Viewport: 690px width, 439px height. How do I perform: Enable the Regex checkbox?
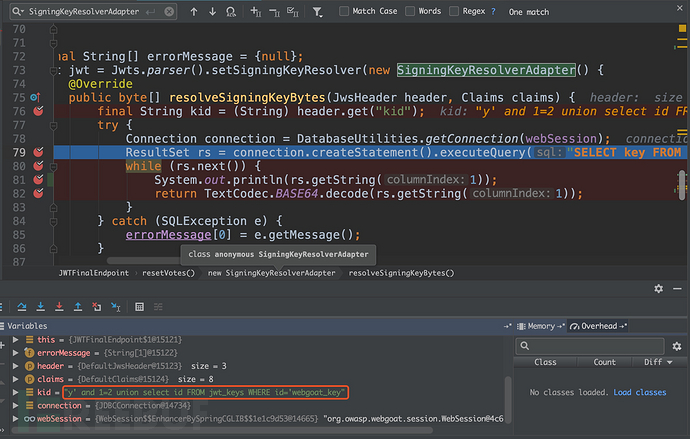pyautogui.click(x=455, y=12)
